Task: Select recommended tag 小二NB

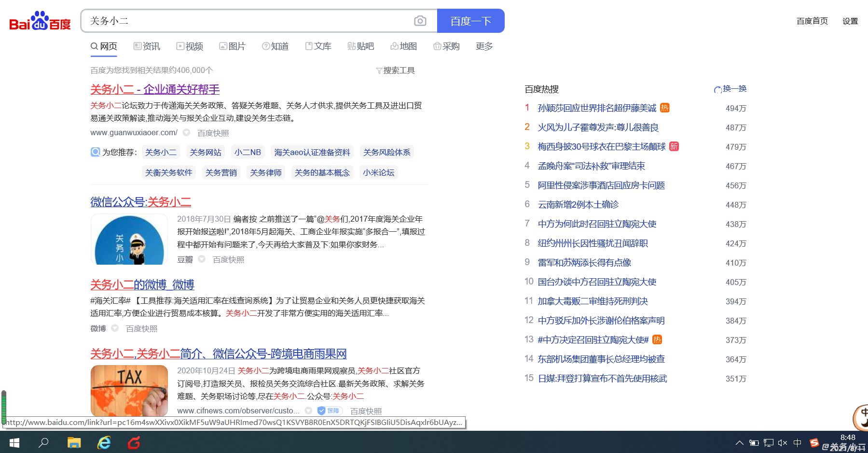Action: pos(248,152)
